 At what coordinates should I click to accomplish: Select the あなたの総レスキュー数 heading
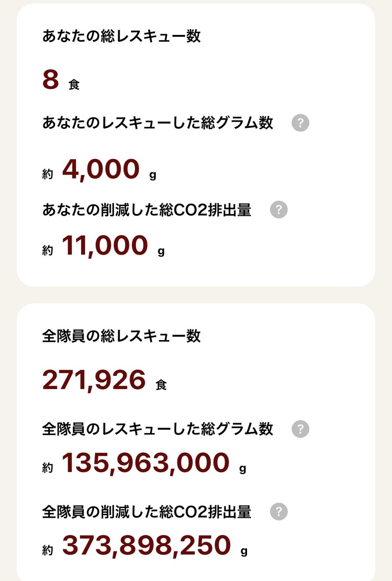pyautogui.click(x=121, y=36)
